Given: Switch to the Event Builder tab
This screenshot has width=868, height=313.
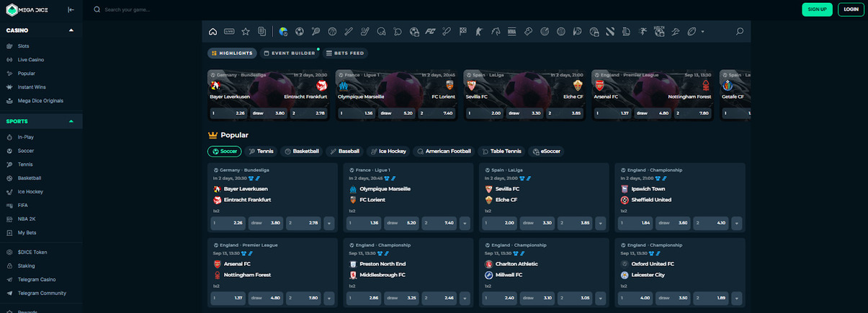Looking at the screenshot, I should (290, 53).
